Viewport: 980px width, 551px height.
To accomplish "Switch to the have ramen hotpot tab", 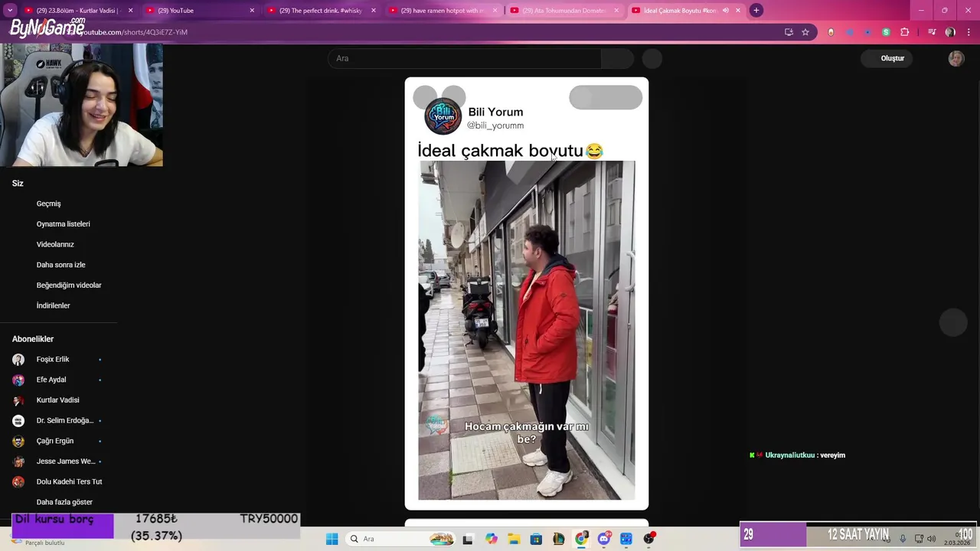I will tap(444, 11).
